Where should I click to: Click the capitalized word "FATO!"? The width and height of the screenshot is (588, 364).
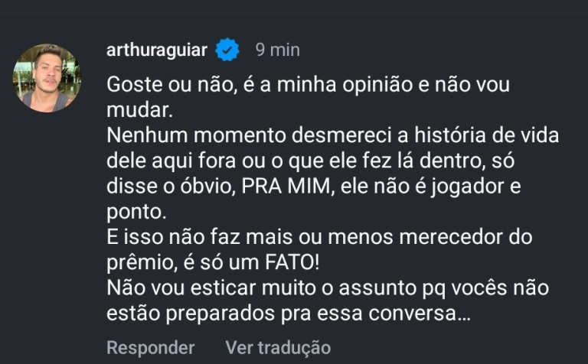click(286, 263)
